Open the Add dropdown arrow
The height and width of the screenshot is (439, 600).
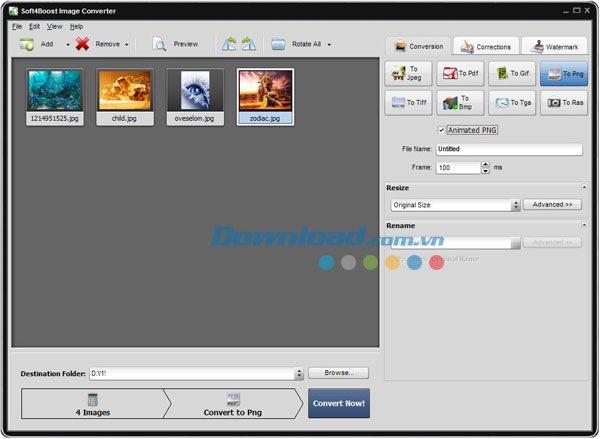click(x=68, y=45)
